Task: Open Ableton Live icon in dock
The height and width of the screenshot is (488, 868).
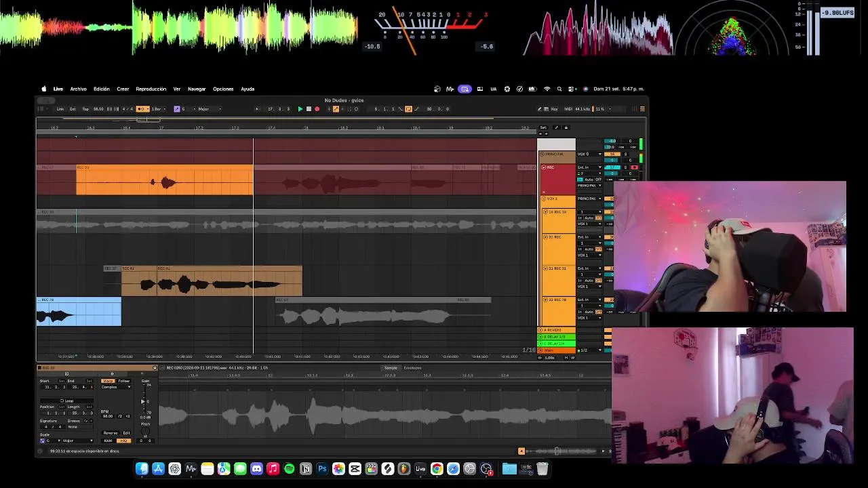Action: tap(420, 468)
